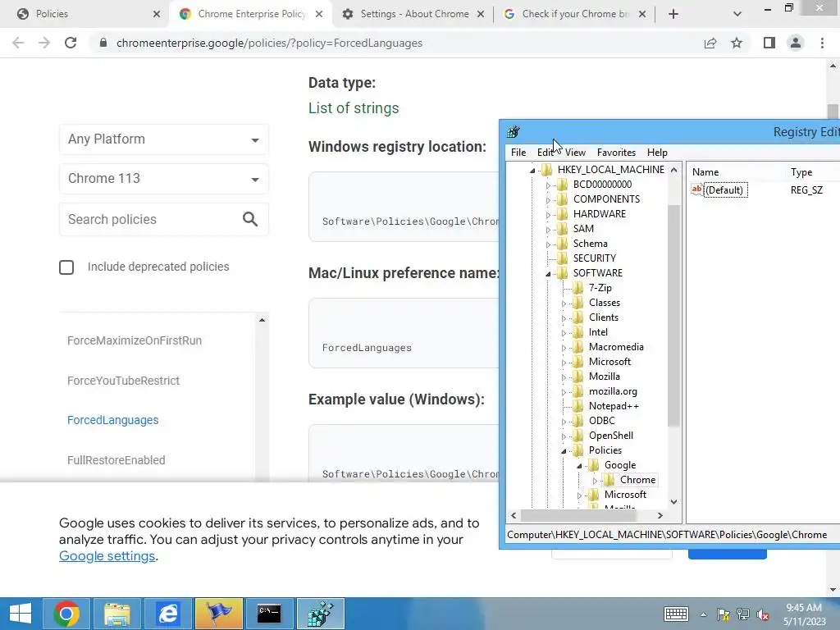The image size is (840, 630).
Task: Click registry tree vertical scrollbar thumb
Action: pos(674,316)
